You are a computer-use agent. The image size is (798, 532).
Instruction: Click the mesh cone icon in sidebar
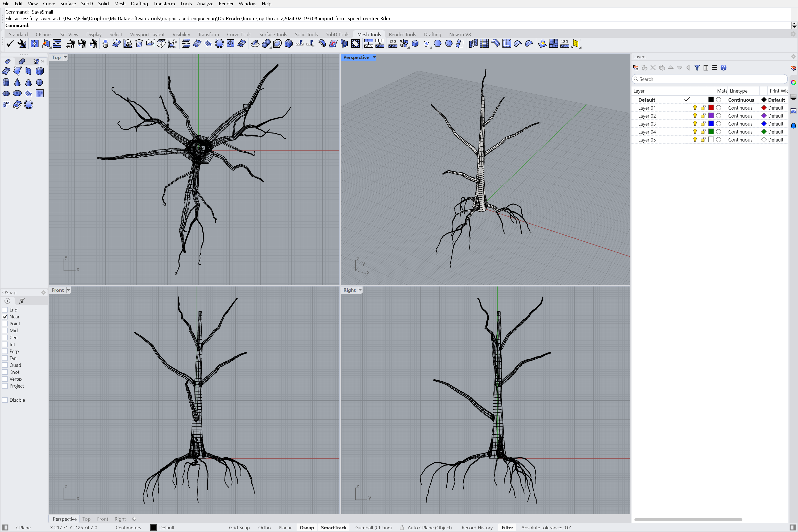pos(17,82)
